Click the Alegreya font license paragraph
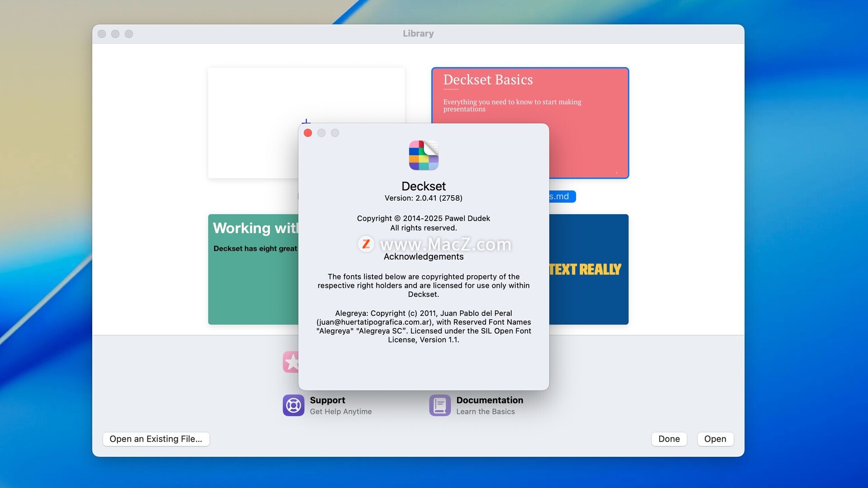This screenshot has width=868, height=488. click(x=424, y=326)
